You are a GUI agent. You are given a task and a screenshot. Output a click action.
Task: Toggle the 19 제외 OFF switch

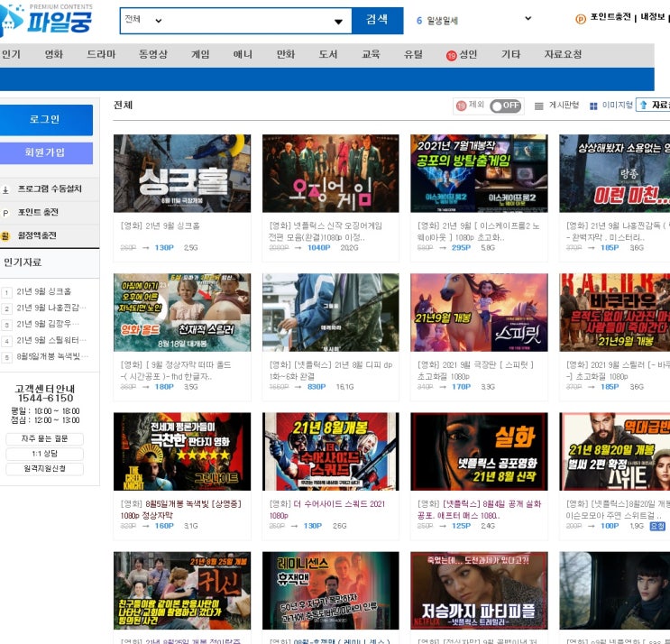point(506,106)
